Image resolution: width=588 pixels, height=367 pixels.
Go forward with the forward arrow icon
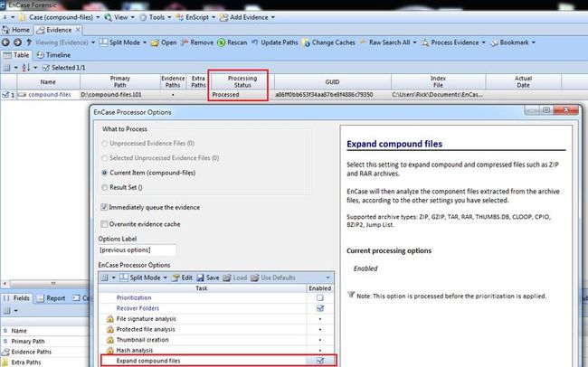(x=17, y=42)
